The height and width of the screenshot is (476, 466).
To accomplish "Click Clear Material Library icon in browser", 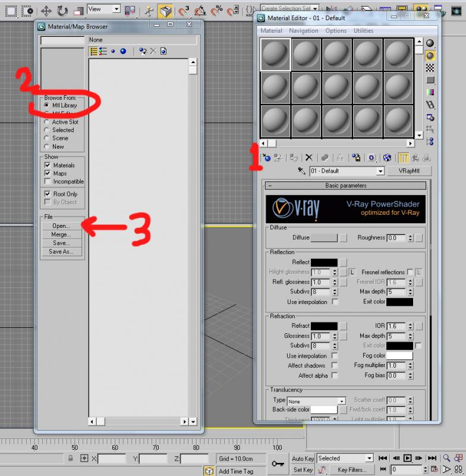I will tap(163, 51).
